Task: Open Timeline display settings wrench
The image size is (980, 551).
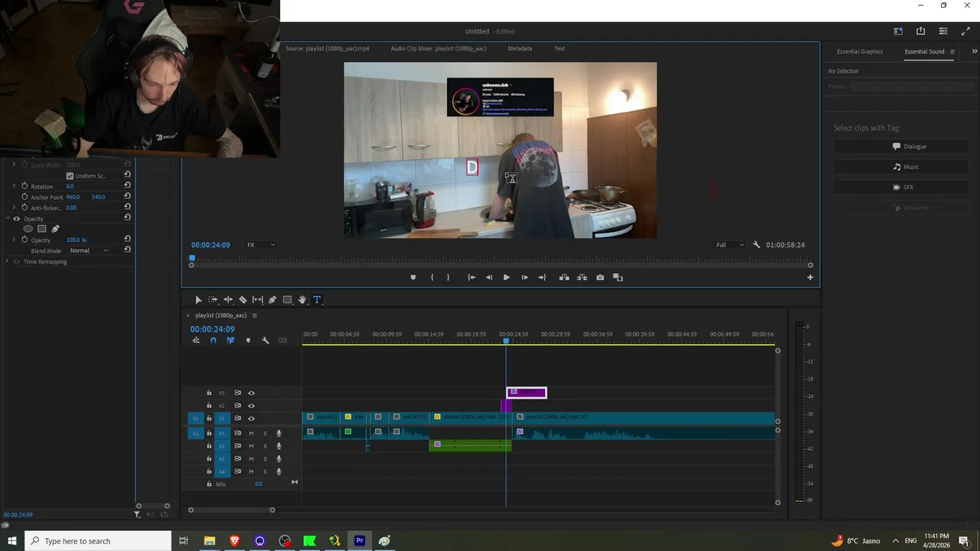Action: coord(266,341)
